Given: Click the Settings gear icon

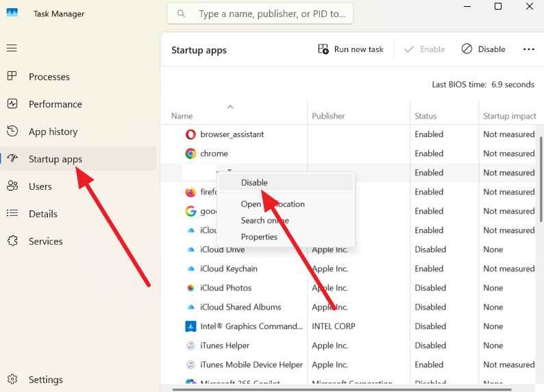Looking at the screenshot, I should pos(12,379).
